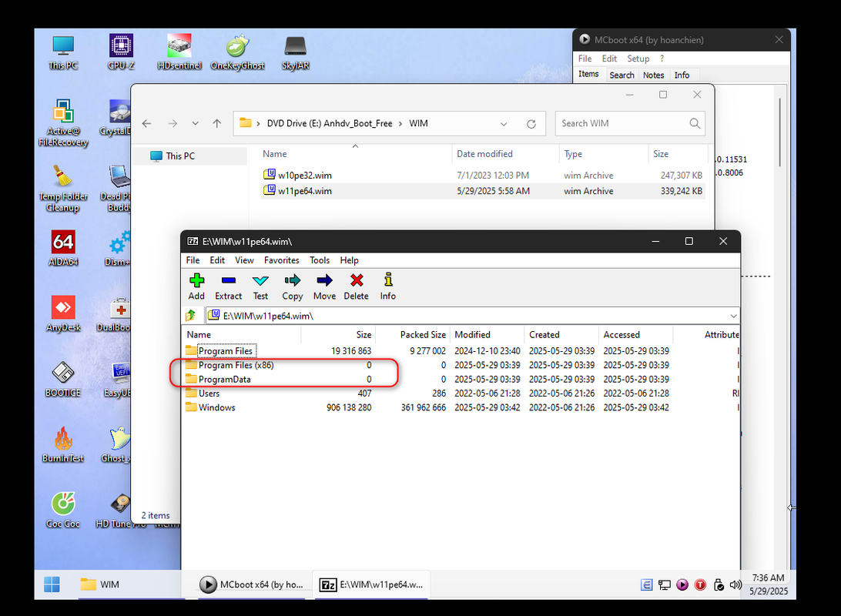Refresh the Explorer WIM folder view
This screenshot has height=616, width=841.
click(x=531, y=124)
